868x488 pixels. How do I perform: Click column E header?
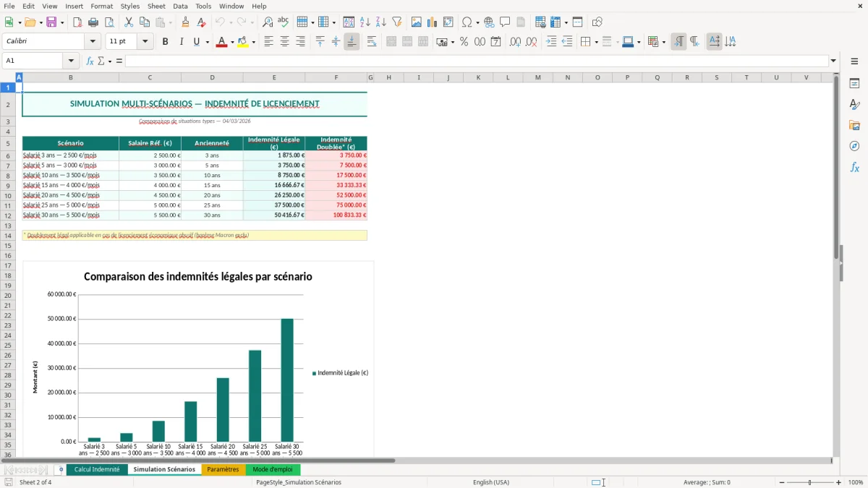[274, 77]
